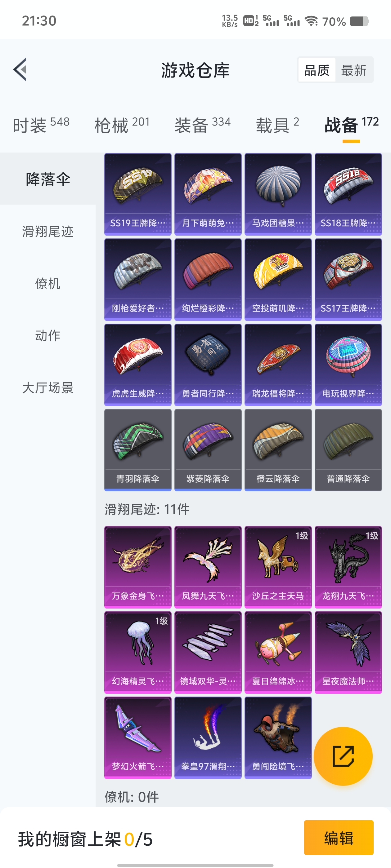Viewport: 391px width, 868px height.
Task: Jump to 大厅场景 in sidebar
Action: [x=48, y=387]
